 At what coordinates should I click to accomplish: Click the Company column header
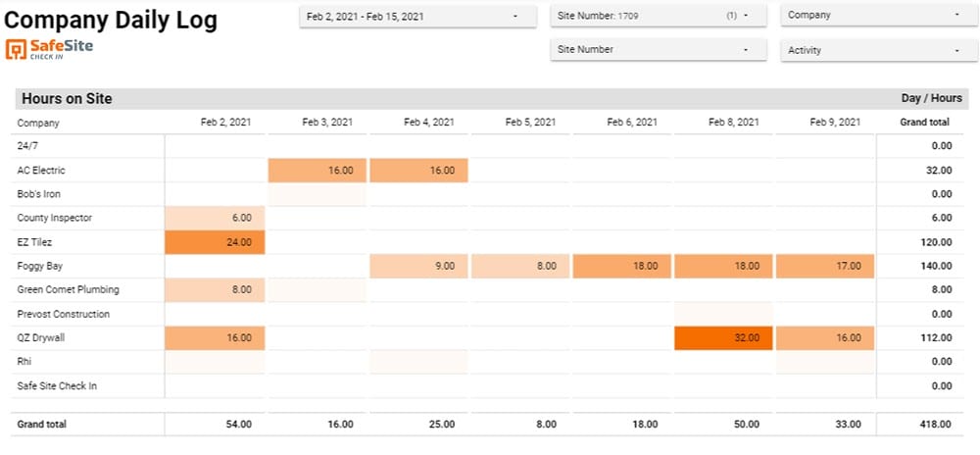(x=38, y=124)
